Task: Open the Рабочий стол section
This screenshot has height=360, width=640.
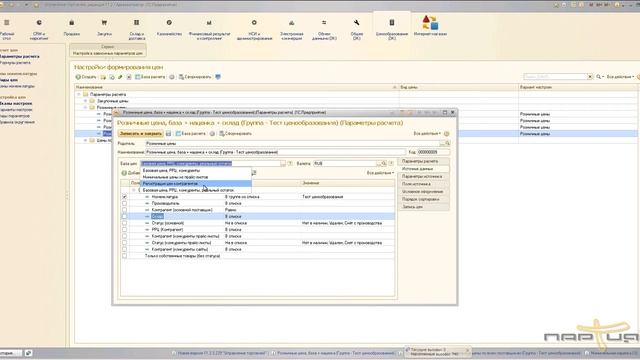Action: [7, 29]
